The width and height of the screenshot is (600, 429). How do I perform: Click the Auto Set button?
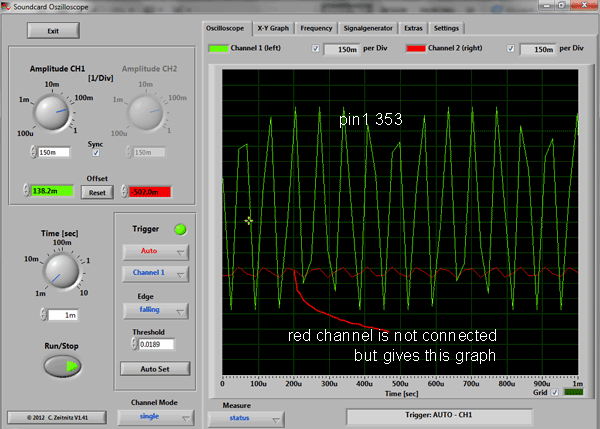pos(154,368)
